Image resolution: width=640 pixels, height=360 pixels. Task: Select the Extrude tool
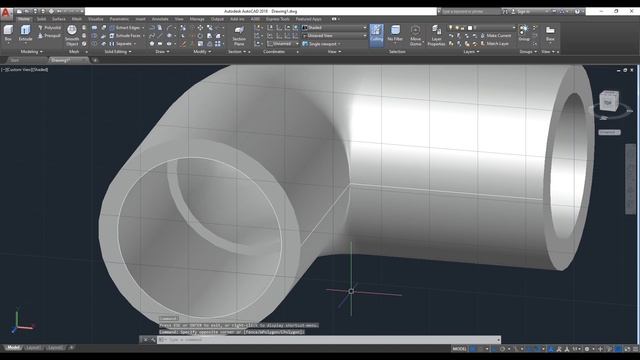tap(25, 33)
